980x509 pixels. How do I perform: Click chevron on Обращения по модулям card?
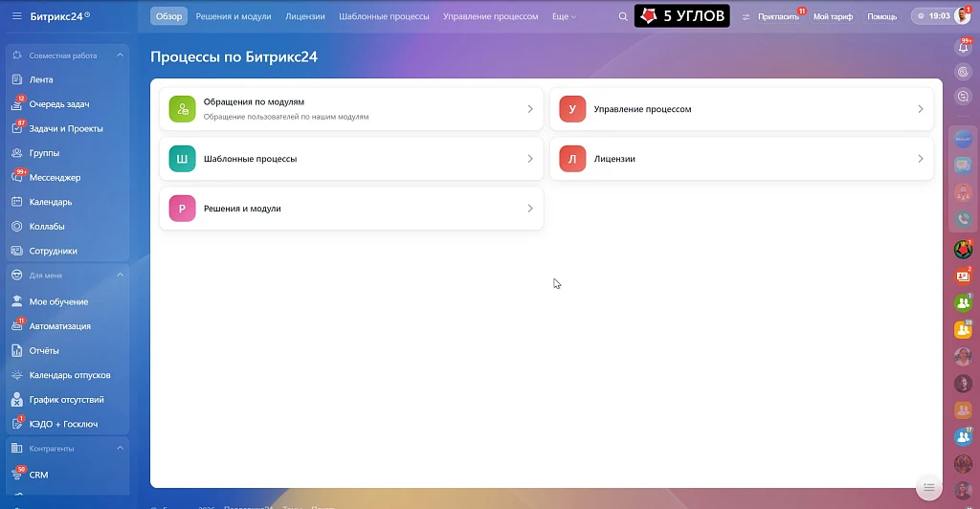(530, 109)
